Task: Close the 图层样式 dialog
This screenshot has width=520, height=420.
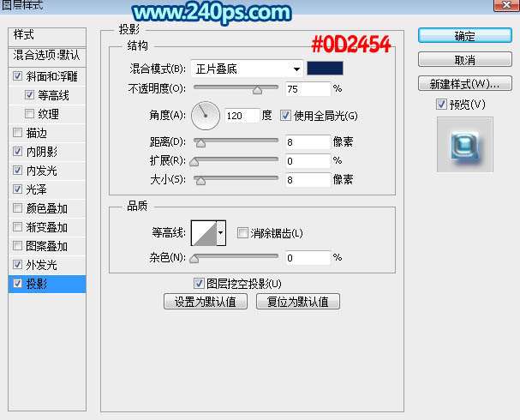Action: pyautogui.click(x=506, y=5)
